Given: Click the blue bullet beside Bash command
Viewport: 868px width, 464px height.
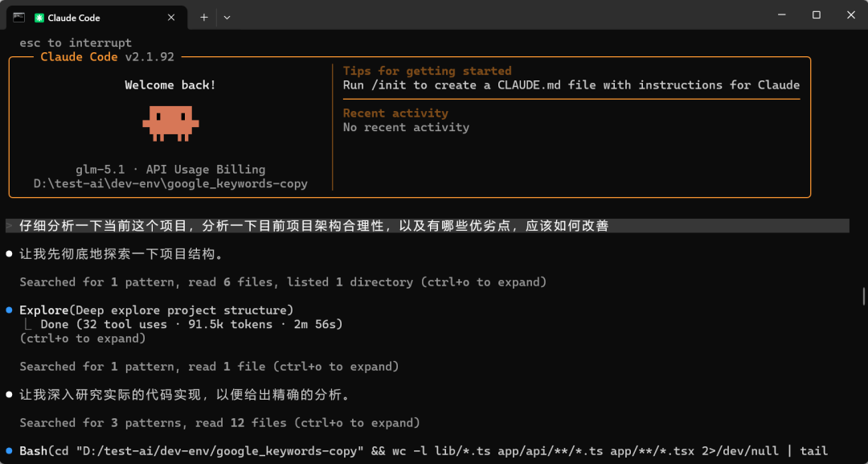Looking at the screenshot, I should (9, 450).
